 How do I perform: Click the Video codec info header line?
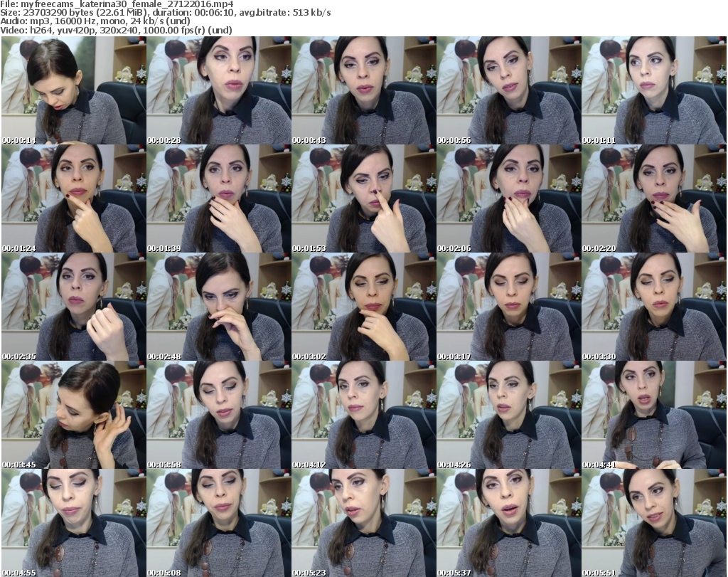pos(117,31)
